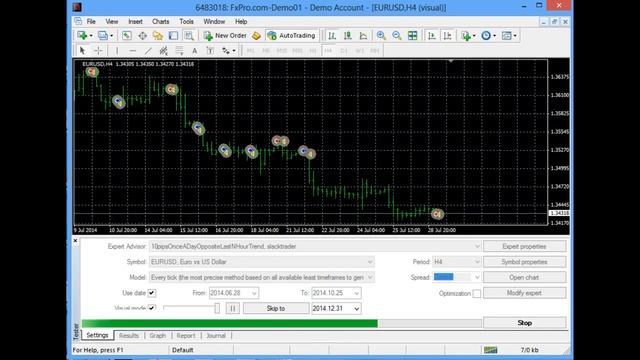Switch to the Report tab
The width and height of the screenshot is (640, 360).
pyautogui.click(x=186, y=336)
